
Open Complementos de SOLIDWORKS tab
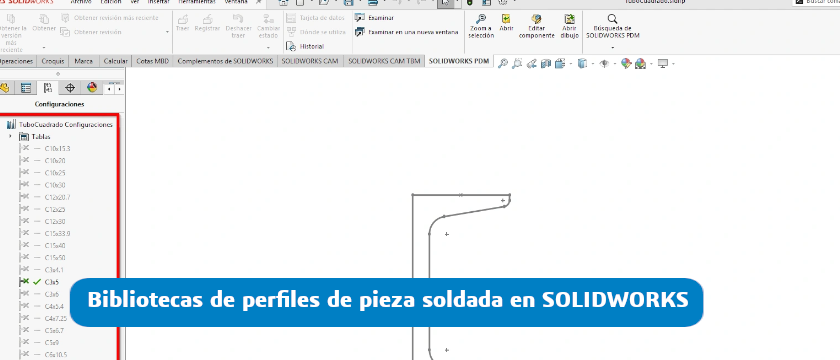click(x=225, y=61)
